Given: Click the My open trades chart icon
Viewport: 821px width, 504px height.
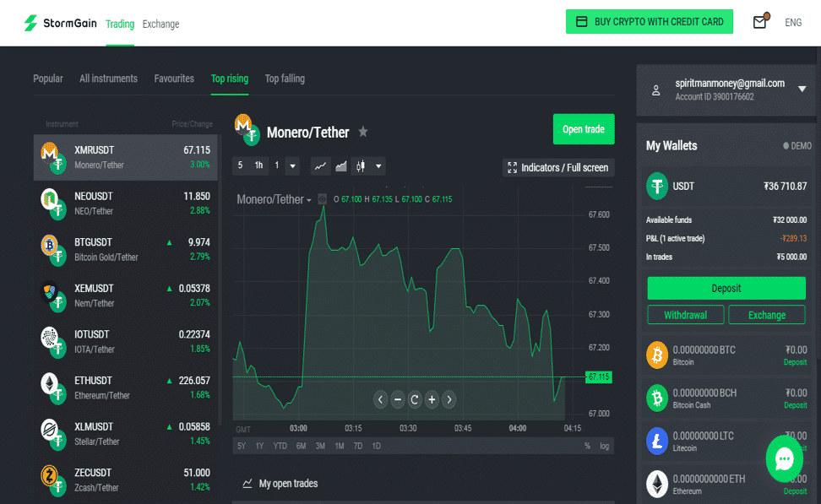Looking at the screenshot, I should pyautogui.click(x=247, y=483).
